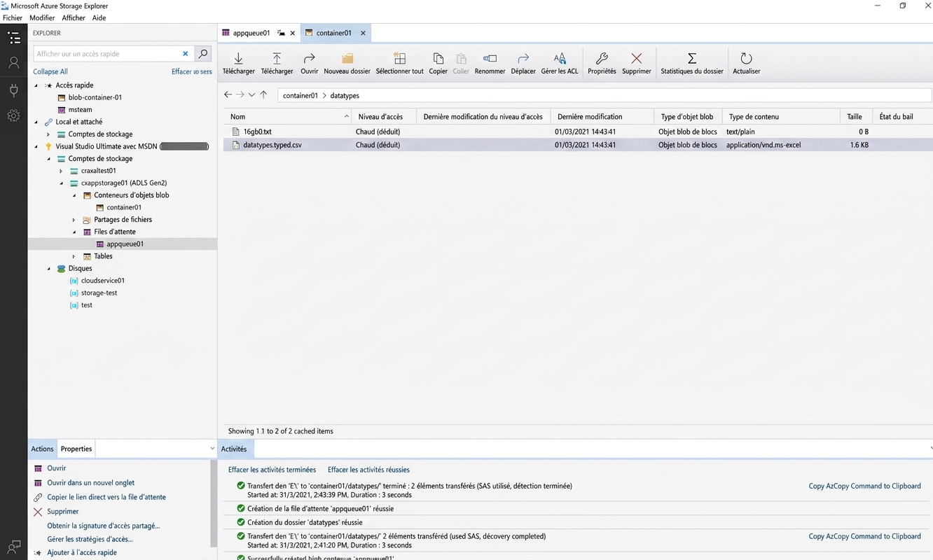933x560 pixels.
Task: Open the Modifier menu
Action: tap(42, 17)
